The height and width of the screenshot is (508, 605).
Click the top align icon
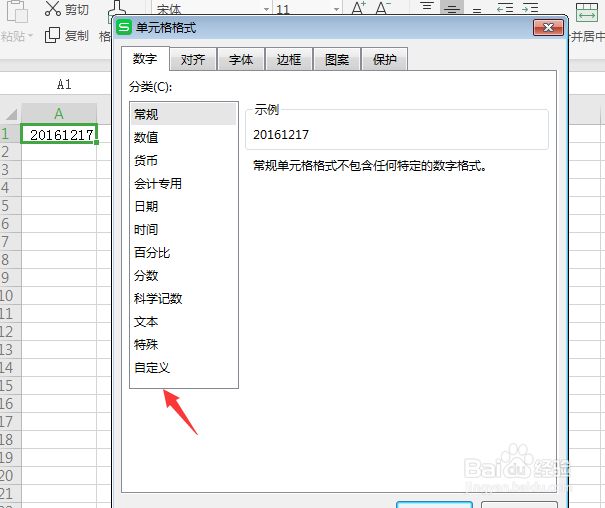point(427,7)
